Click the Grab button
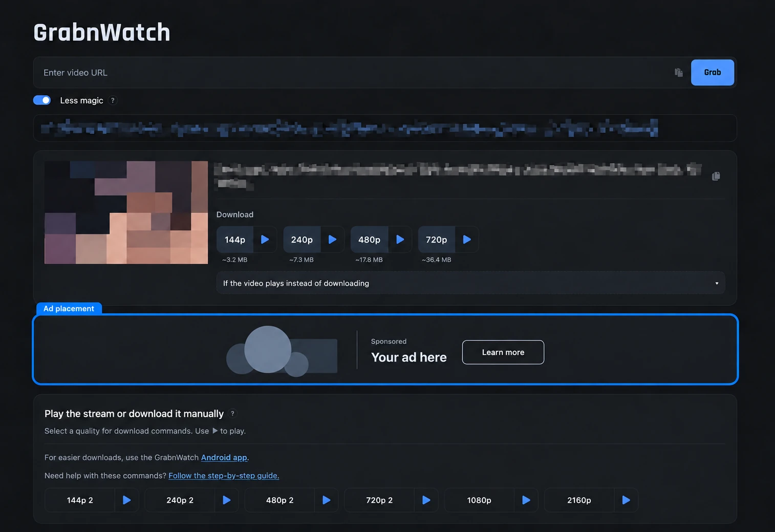 coord(712,72)
